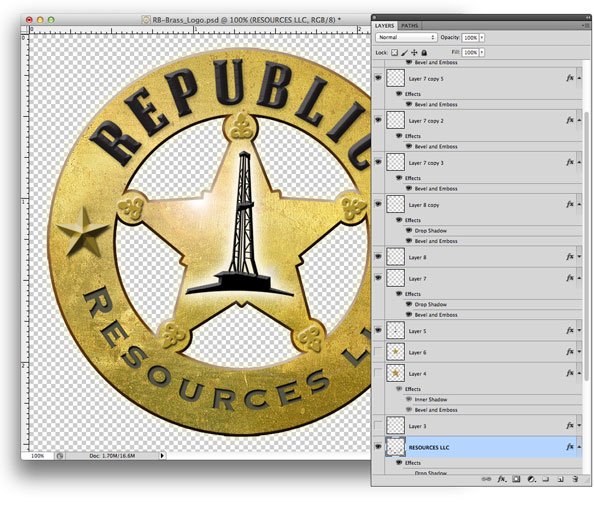Click the fx icon on Layer 7 copy 3
This screenshot has height=518, width=594.
(570, 162)
